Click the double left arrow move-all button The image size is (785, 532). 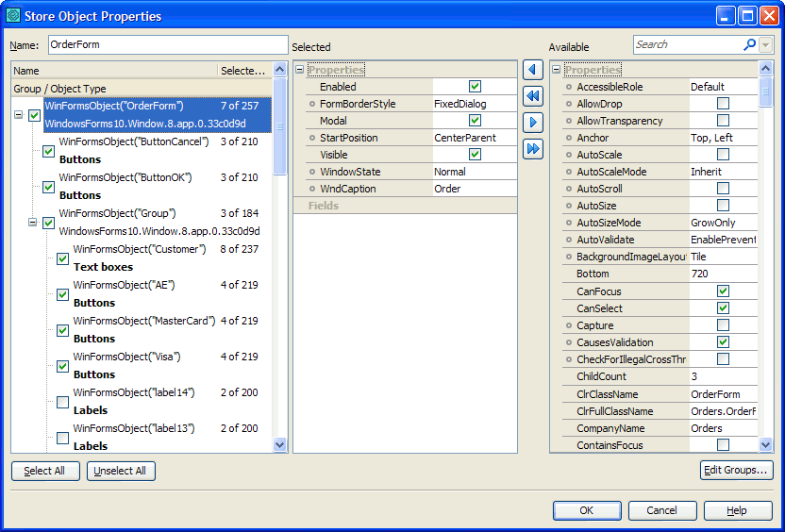[x=533, y=96]
